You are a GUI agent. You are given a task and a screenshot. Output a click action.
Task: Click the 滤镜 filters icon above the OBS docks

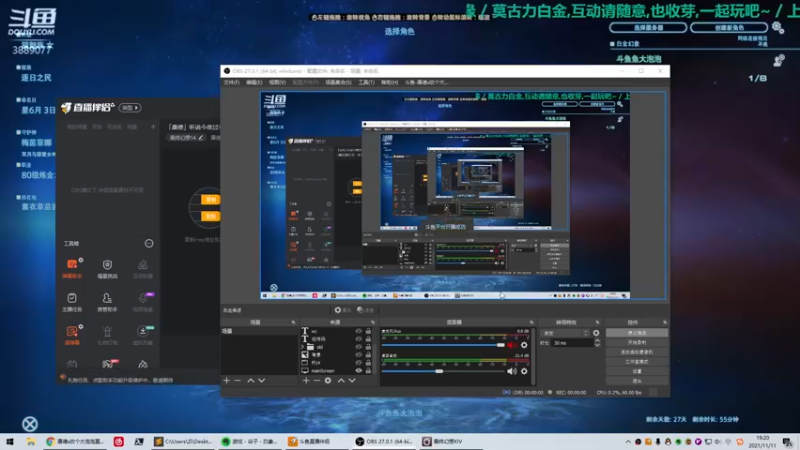[365, 310]
